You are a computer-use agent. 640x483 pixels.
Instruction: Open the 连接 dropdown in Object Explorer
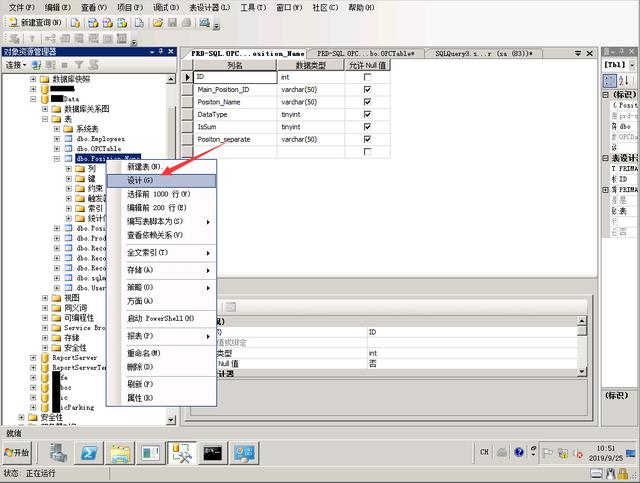[x=16, y=65]
